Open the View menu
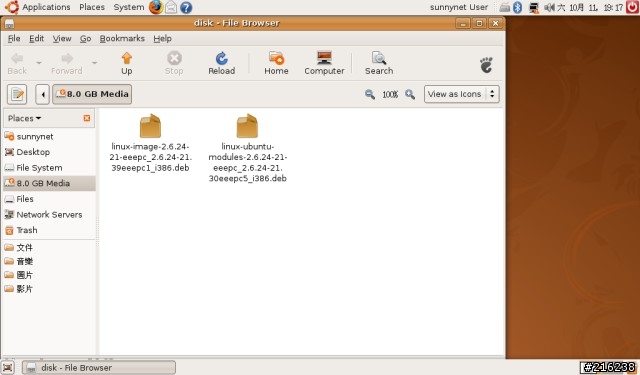Screen dimensions: 640x375 click(62, 38)
